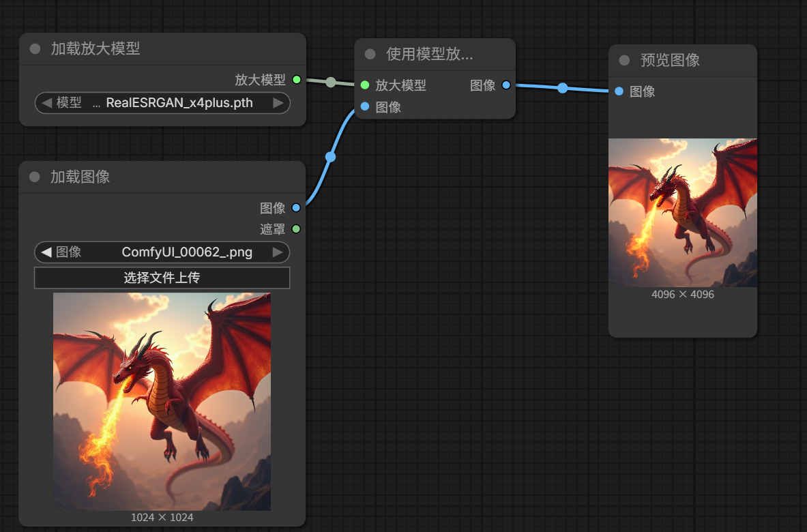The width and height of the screenshot is (807, 532).
Task: Click the 图像 output socket on 加载图像 node
Action: pos(296,207)
